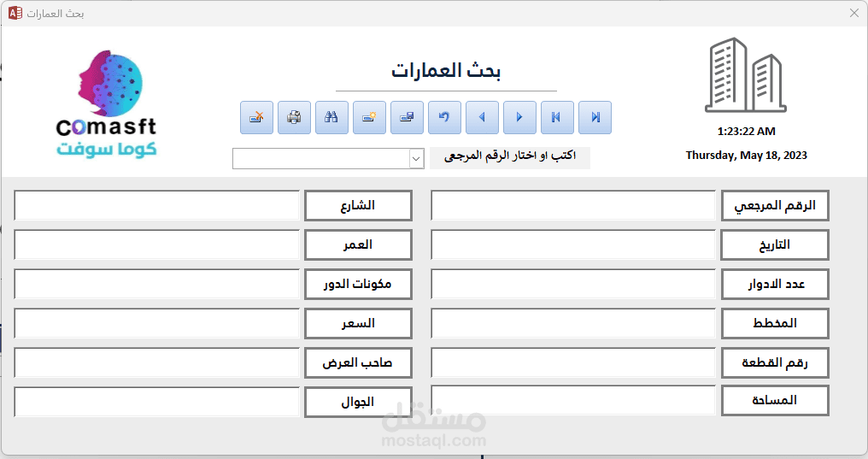Jump to first record button
The width and height of the screenshot is (868, 459).
(x=557, y=118)
